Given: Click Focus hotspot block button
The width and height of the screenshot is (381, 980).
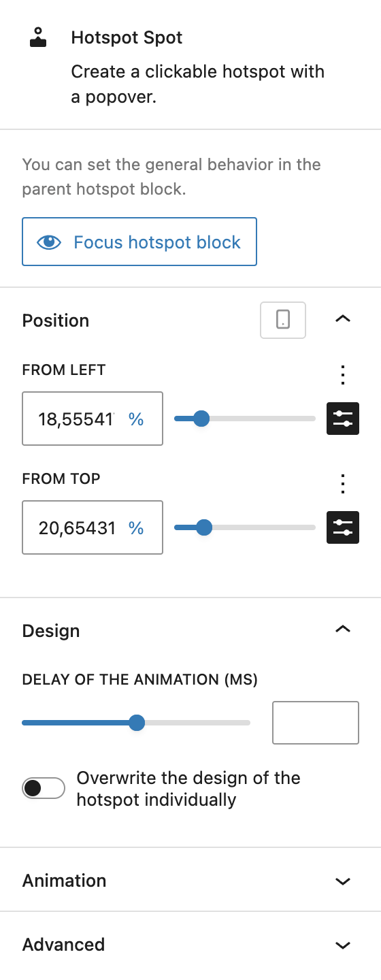Looking at the screenshot, I should click(139, 242).
